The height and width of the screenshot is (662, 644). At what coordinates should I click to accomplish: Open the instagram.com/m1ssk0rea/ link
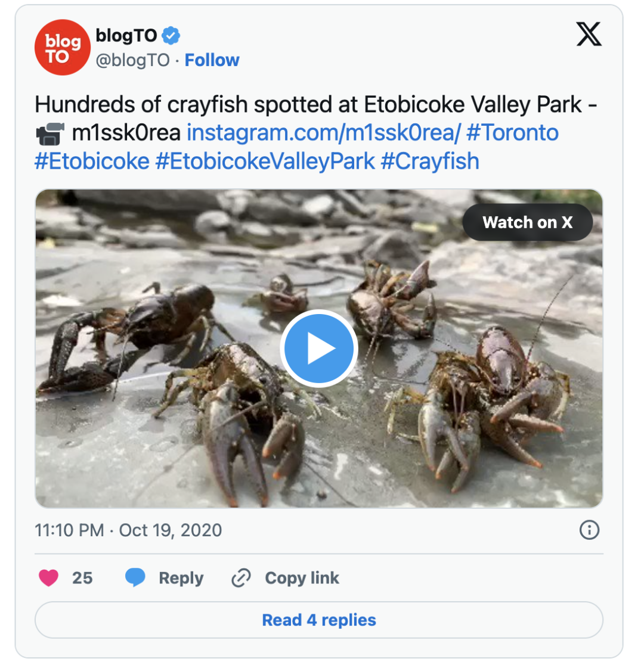coord(324,133)
